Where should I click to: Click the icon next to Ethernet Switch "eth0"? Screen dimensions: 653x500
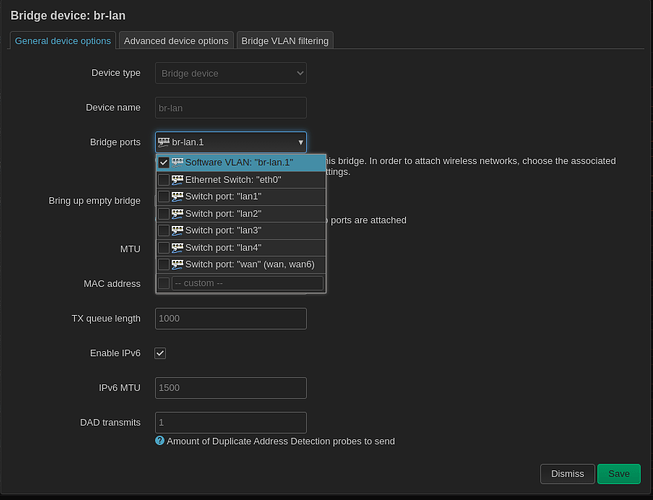[x=177, y=180]
